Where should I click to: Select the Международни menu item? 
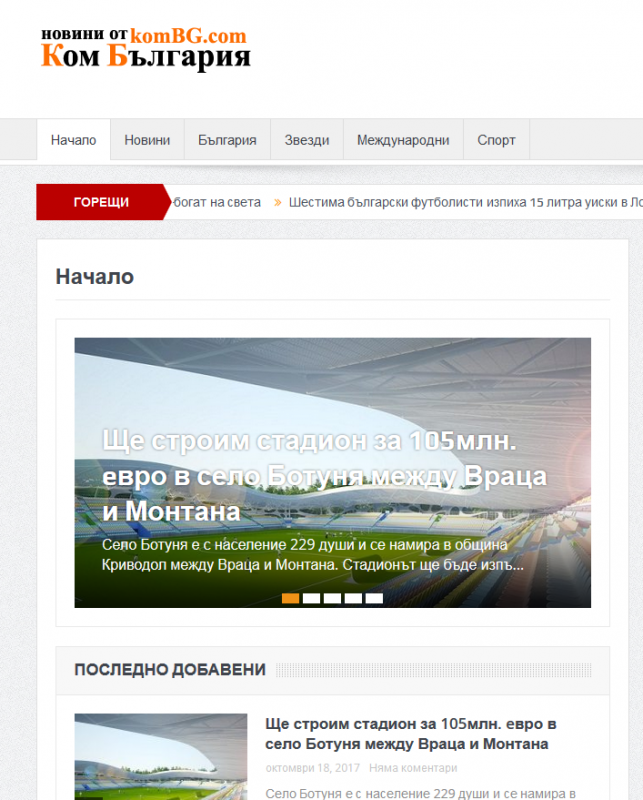(x=403, y=140)
